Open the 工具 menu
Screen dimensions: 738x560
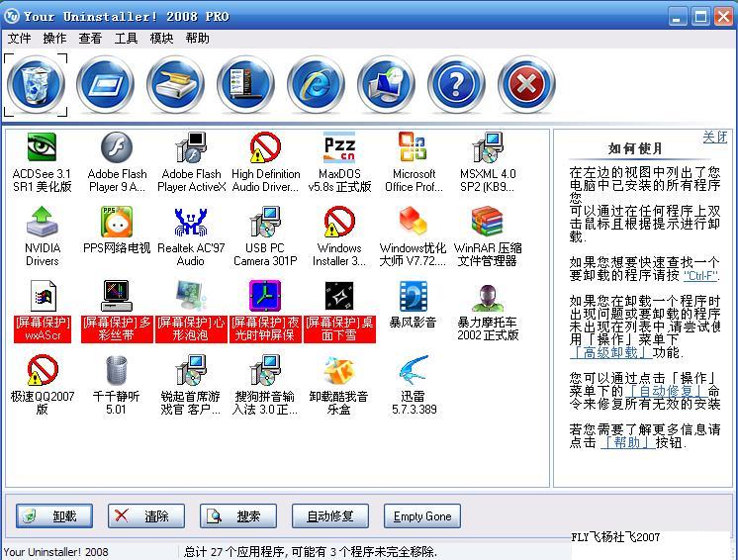(x=127, y=39)
